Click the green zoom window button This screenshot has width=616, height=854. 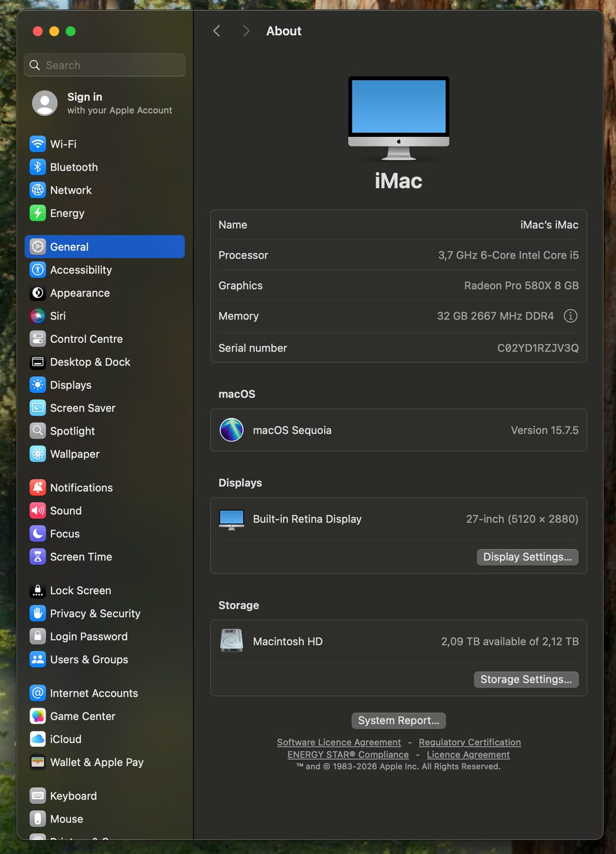pyautogui.click(x=71, y=31)
